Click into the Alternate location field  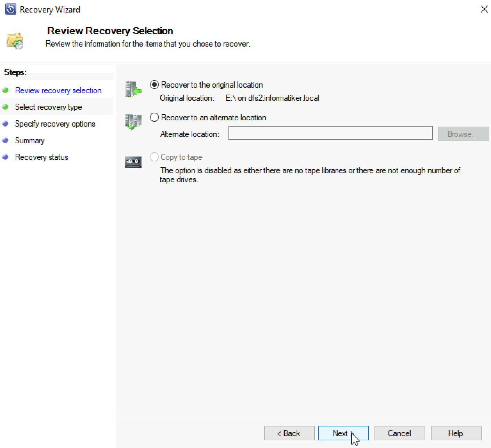pyautogui.click(x=330, y=133)
